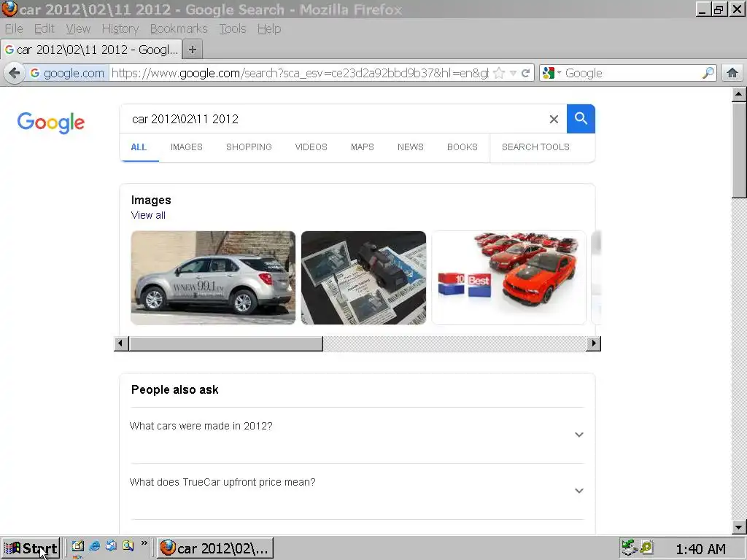Open Internet Explorer from quick launch

(94, 545)
